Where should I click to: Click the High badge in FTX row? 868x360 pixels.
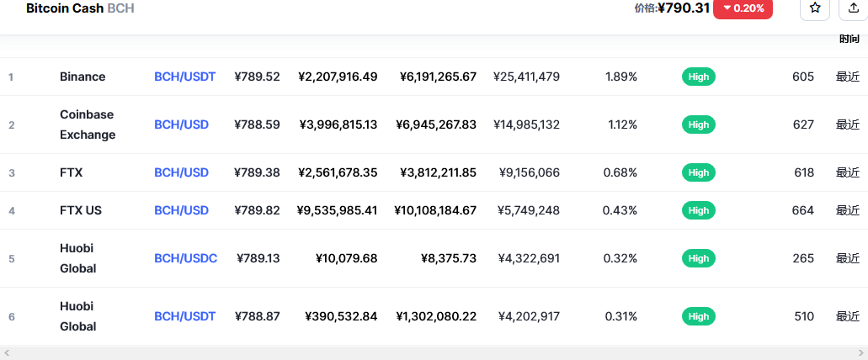coord(698,172)
